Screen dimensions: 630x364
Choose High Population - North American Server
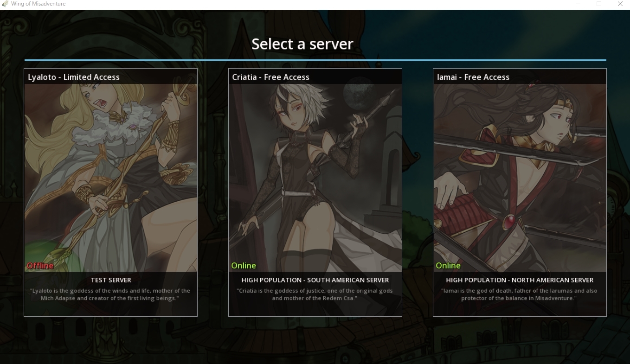point(520,280)
